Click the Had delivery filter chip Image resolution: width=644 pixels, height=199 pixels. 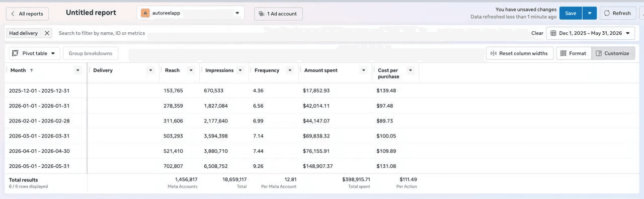pyautogui.click(x=24, y=33)
